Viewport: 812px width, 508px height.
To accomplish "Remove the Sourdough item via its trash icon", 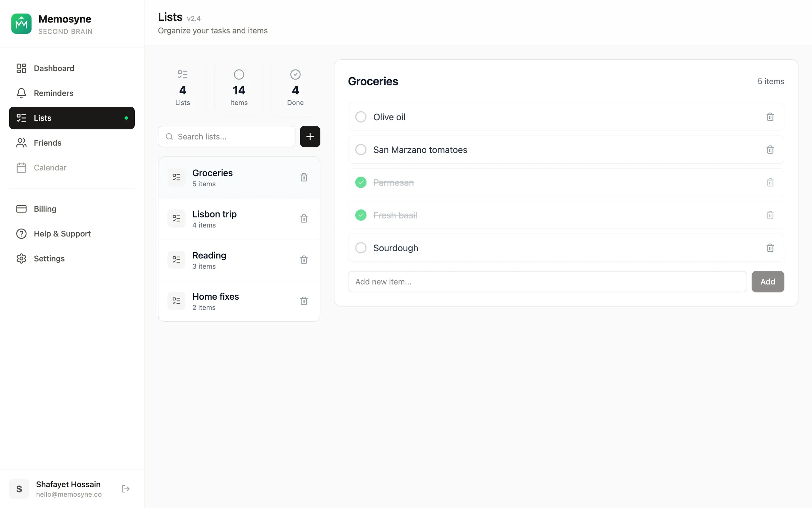I will point(770,248).
